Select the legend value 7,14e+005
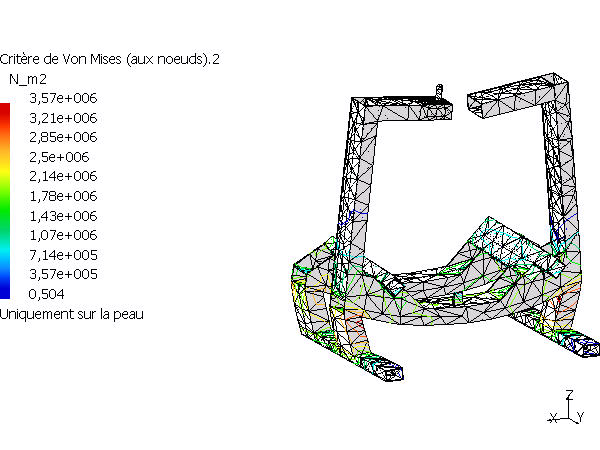600x450 pixels. [x=64, y=255]
